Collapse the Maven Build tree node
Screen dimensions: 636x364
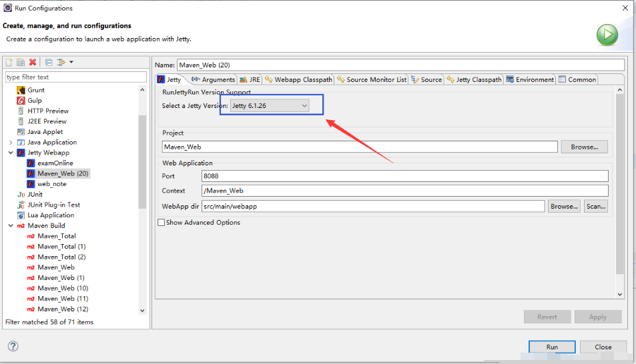[x=11, y=225]
